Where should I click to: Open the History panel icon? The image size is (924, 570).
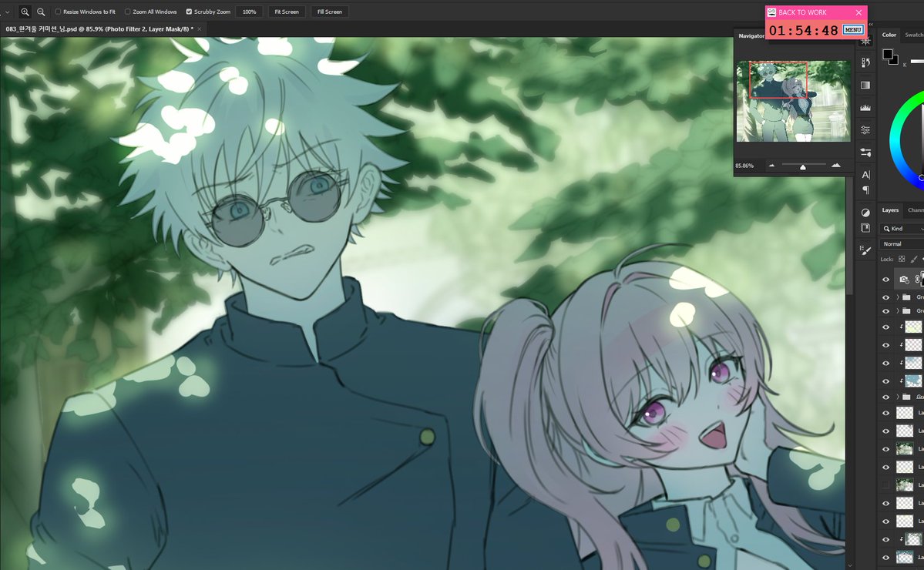coord(865,62)
